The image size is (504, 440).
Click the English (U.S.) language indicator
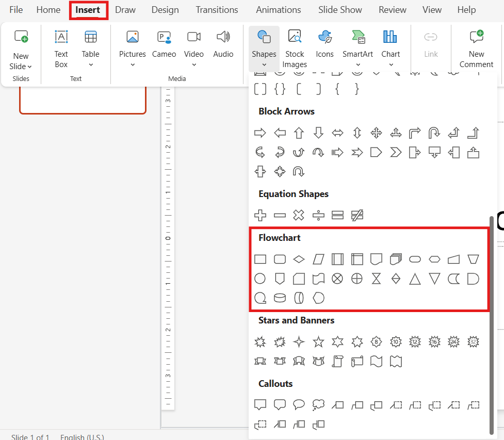(83, 436)
